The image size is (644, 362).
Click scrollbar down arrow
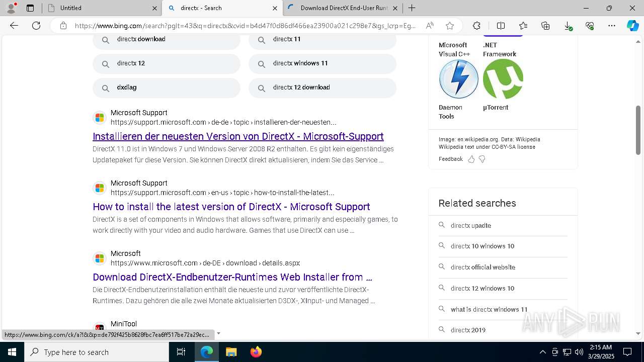[x=638, y=333]
